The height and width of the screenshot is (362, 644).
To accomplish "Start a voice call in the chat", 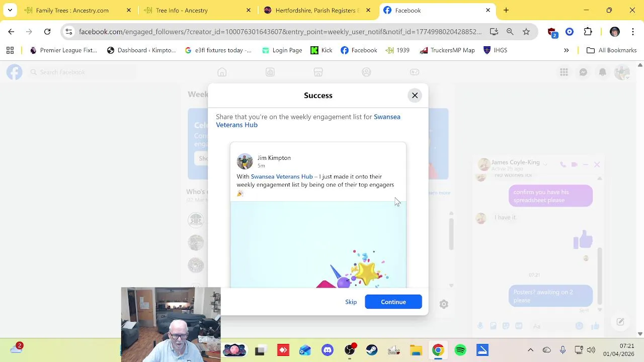I will pos(562,164).
